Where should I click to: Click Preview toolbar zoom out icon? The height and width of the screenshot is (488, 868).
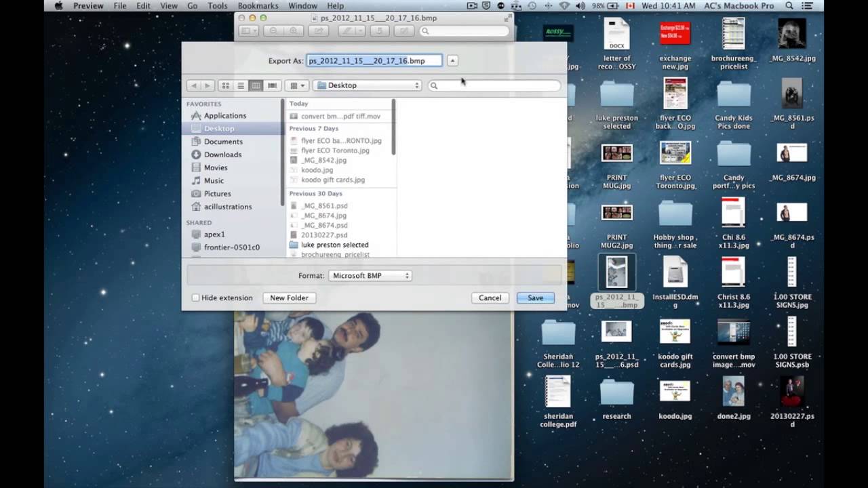tap(273, 31)
